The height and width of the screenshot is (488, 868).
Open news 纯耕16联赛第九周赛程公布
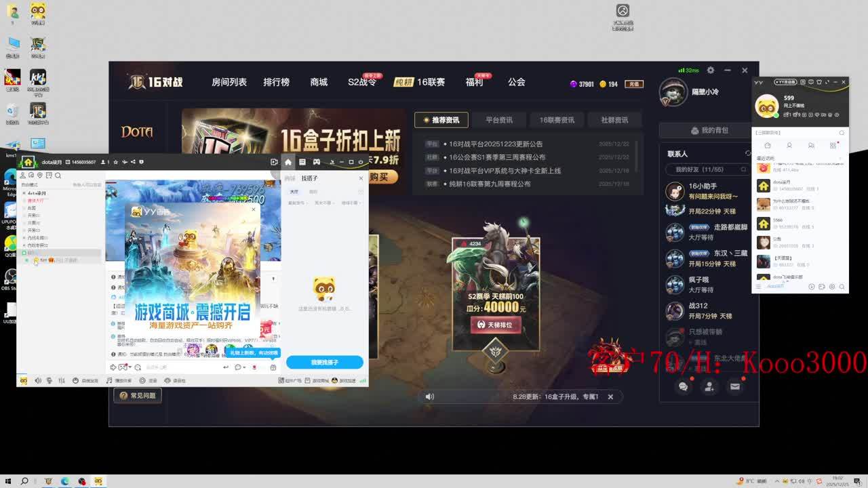tap(490, 184)
